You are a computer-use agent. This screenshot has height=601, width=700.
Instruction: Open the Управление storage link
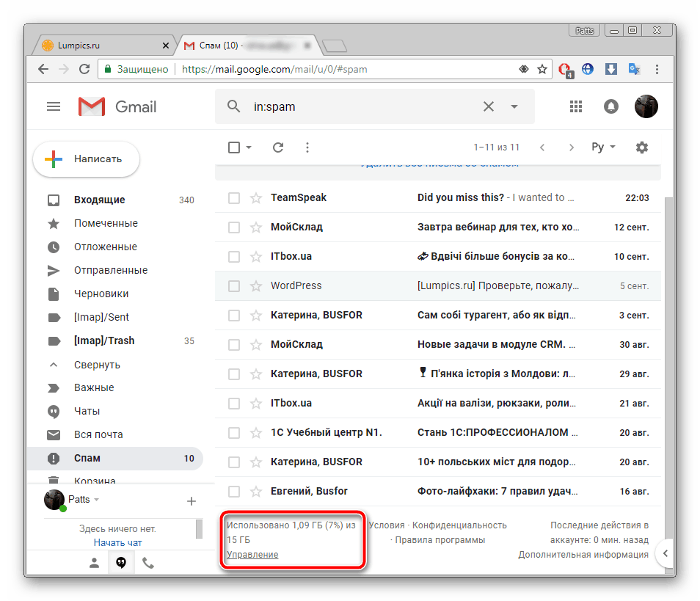[x=252, y=555]
